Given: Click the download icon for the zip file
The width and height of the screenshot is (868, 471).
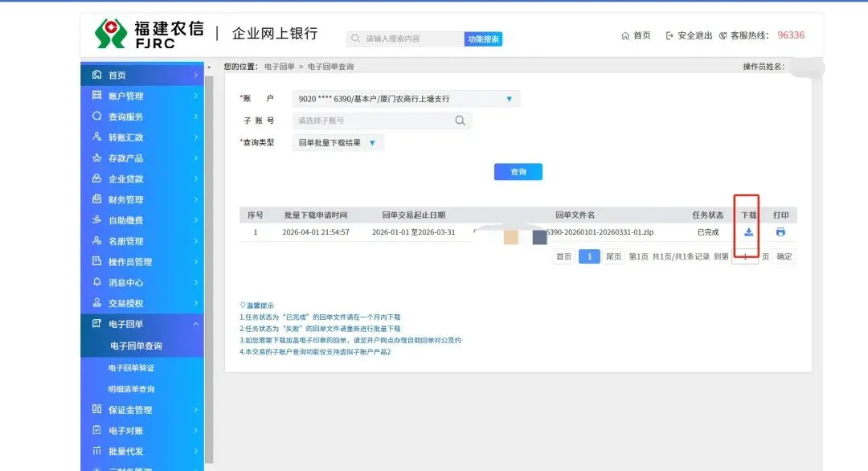Looking at the screenshot, I should pyautogui.click(x=748, y=232).
